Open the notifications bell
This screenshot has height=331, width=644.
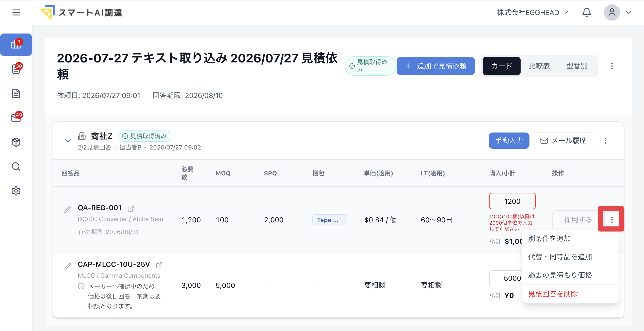[586, 12]
